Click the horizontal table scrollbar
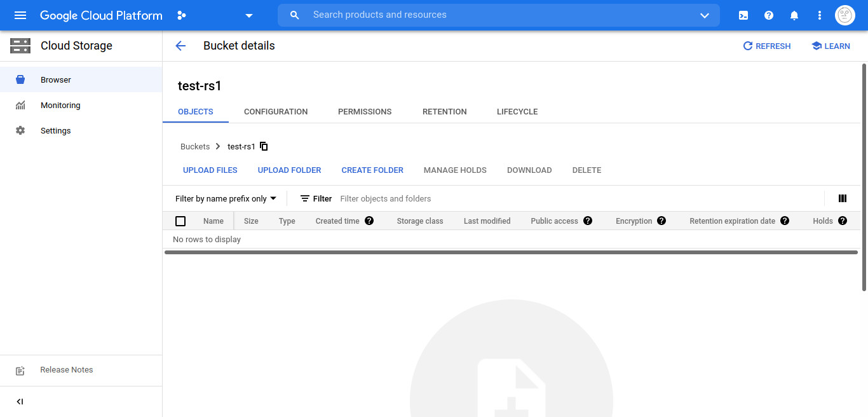Viewport: 868px width, 417px height. (511, 252)
